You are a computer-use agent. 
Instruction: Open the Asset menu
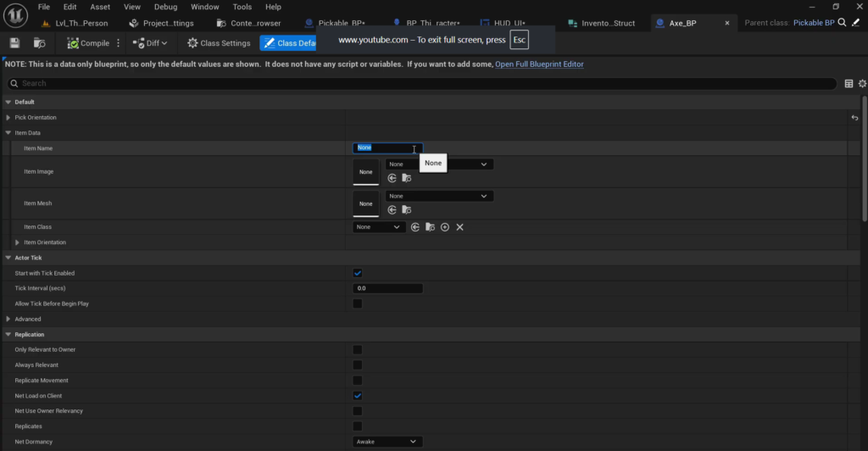(x=100, y=7)
